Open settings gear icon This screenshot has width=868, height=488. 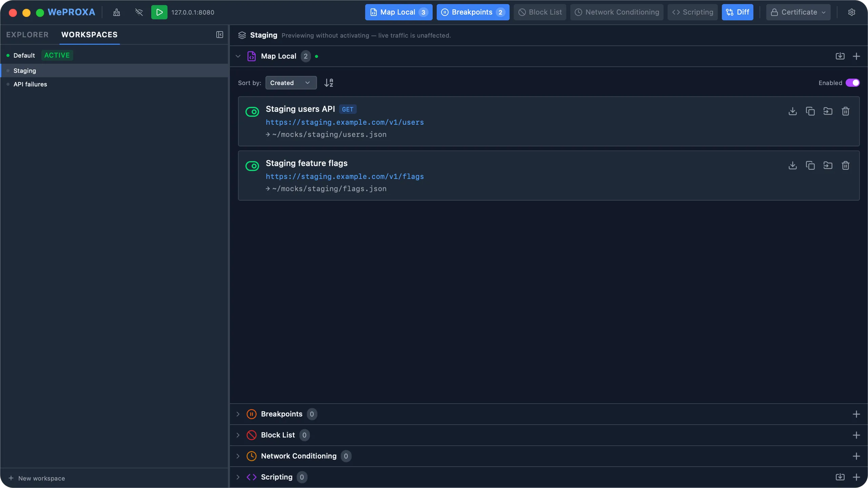tap(851, 12)
